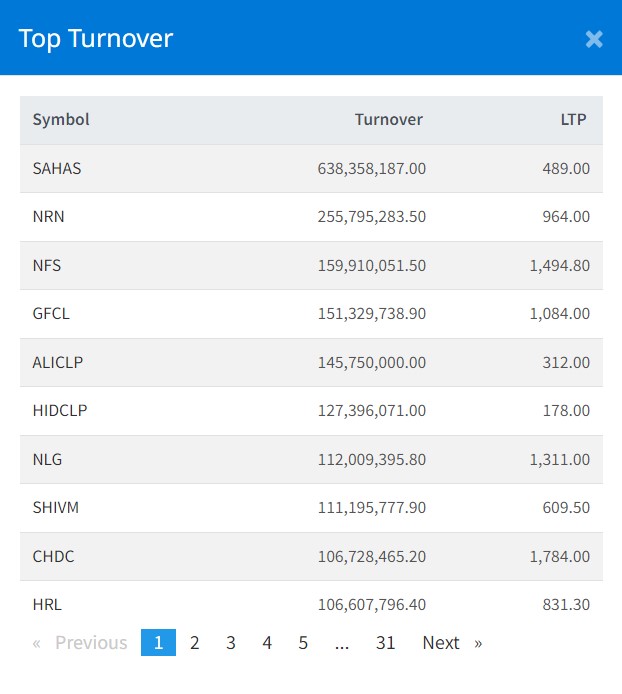Select the NRN symbol row

coord(49,216)
